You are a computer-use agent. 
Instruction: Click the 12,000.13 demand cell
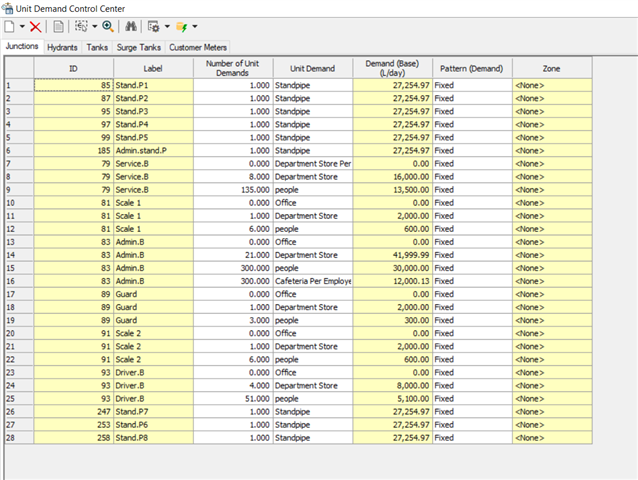pos(392,281)
